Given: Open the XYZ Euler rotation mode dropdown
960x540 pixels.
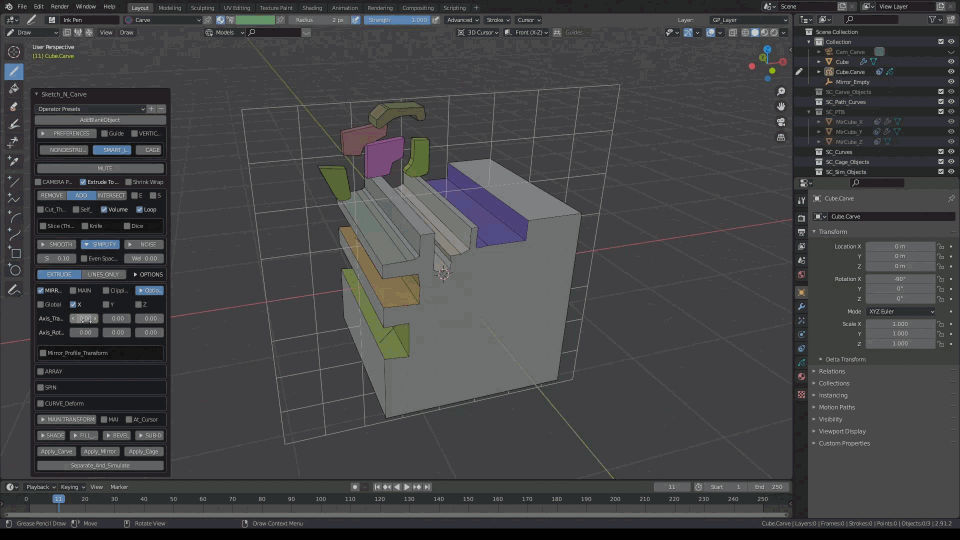Looking at the screenshot, I should pyautogui.click(x=900, y=312).
